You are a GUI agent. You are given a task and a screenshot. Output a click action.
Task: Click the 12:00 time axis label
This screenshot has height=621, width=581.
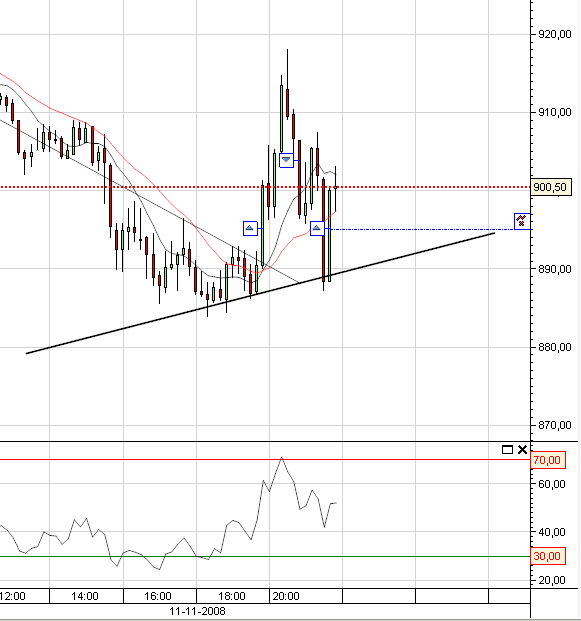pos(13,596)
